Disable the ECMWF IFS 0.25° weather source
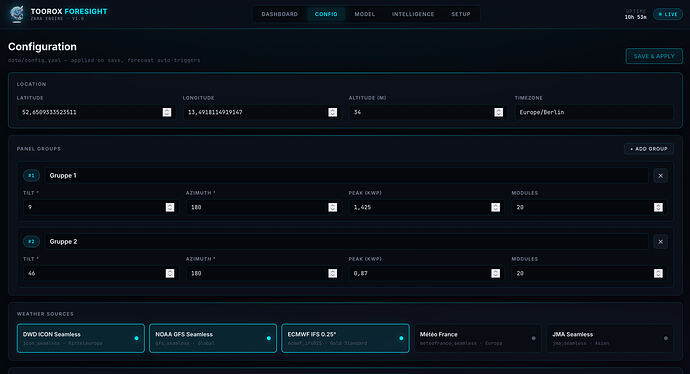The width and height of the screenshot is (690, 374). click(345, 338)
